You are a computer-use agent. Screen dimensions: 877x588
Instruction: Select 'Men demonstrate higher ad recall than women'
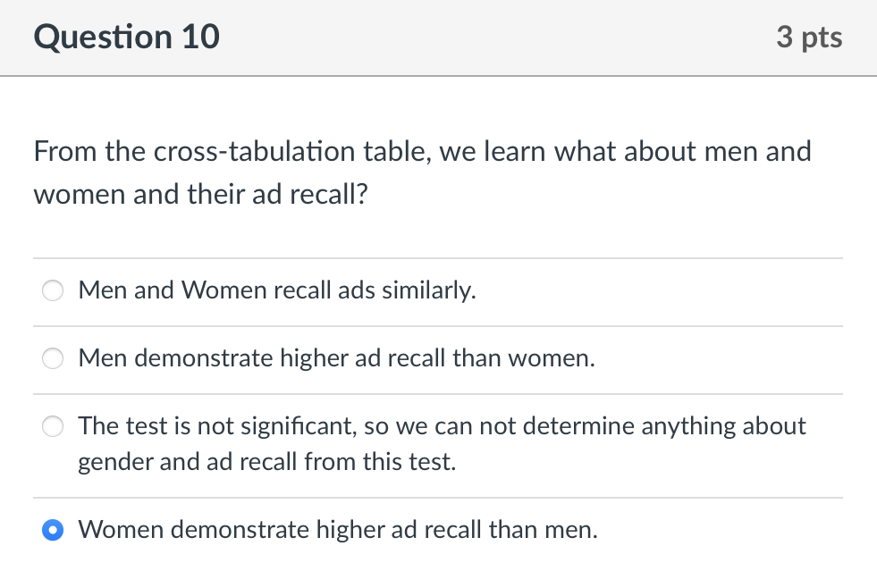52,358
